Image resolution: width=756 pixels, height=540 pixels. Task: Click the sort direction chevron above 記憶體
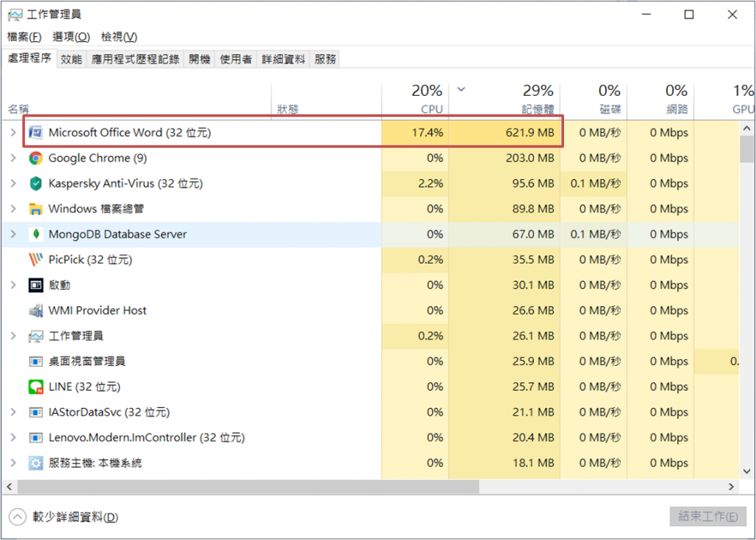(x=461, y=89)
